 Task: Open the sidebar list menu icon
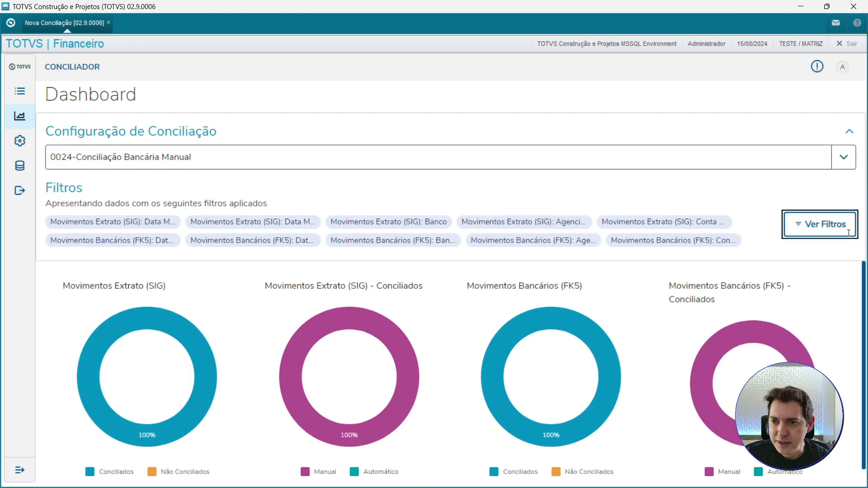point(19,91)
